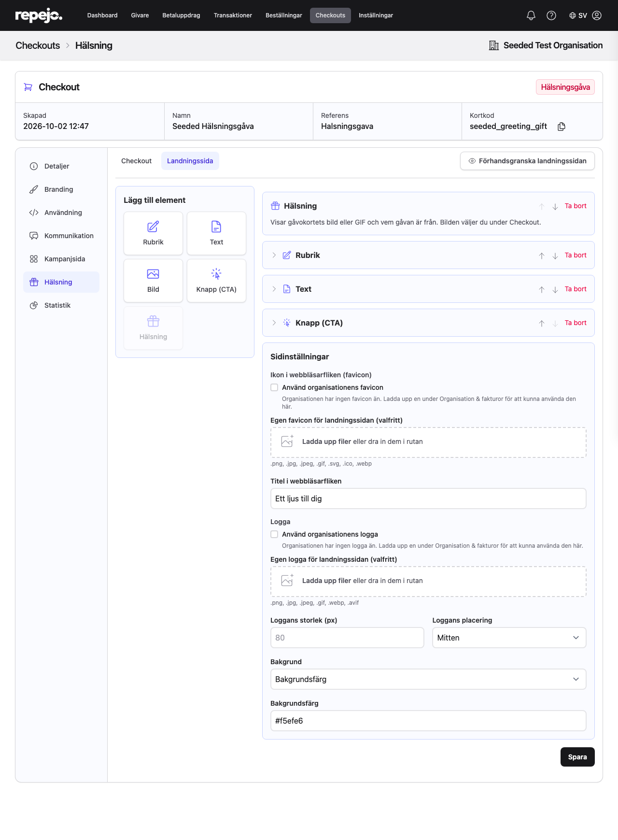This screenshot has width=618, height=840.
Task: Click the Loggans storlek (px) field
Action: (347, 638)
